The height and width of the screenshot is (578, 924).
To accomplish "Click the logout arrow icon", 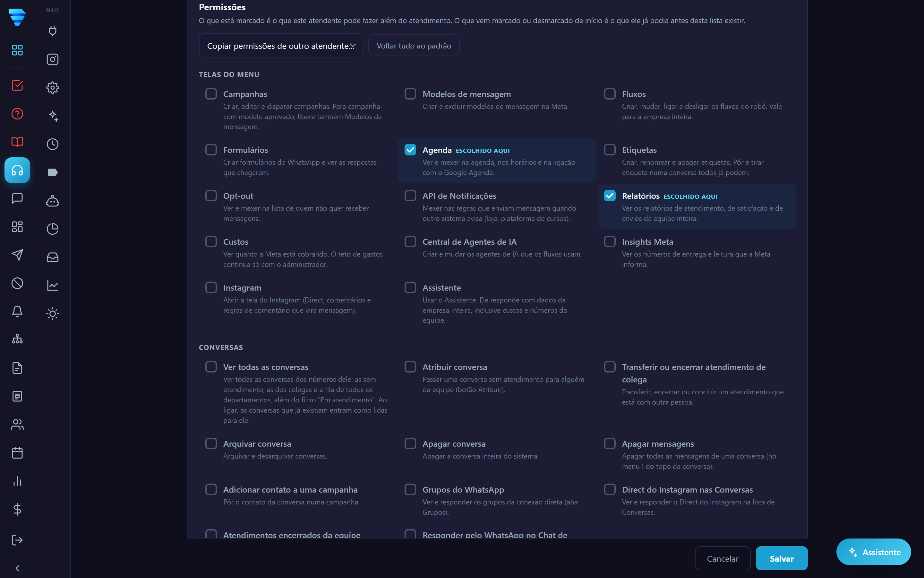I will point(17,540).
